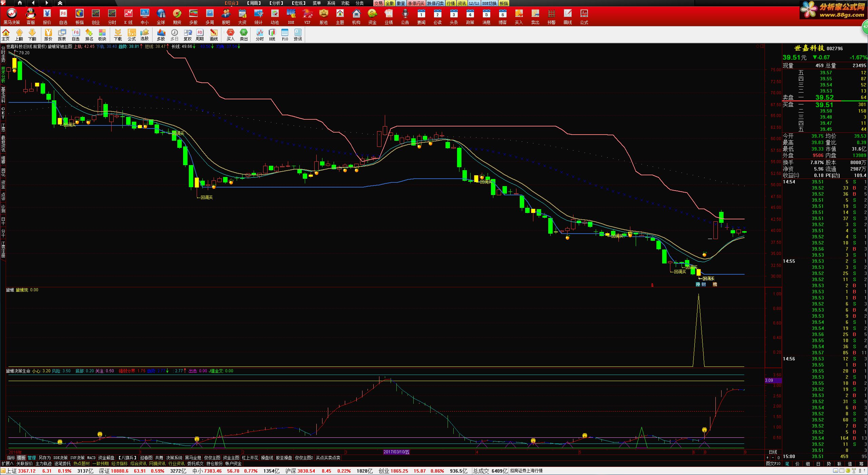This screenshot has width=868, height=475.
Task: Click the title bar back arrow
Action: click(x=33, y=3)
